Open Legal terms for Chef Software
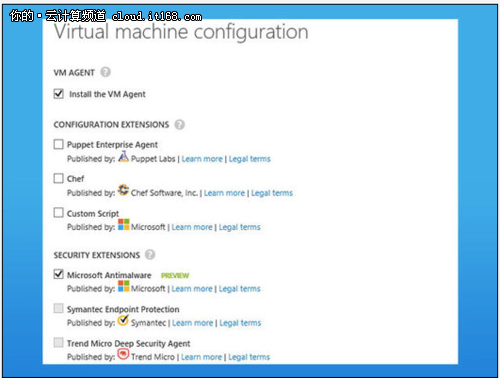The width and height of the screenshot is (500, 378). pyautogui.click(x=272, y=193)
